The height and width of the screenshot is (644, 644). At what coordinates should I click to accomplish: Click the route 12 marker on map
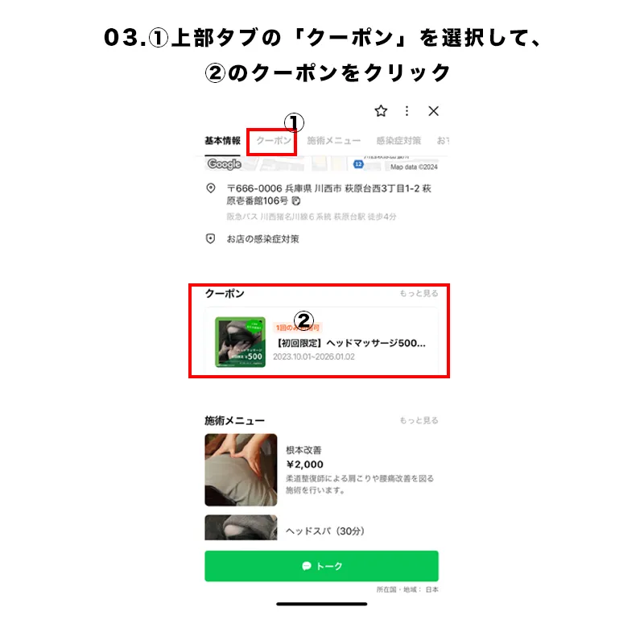358,164
